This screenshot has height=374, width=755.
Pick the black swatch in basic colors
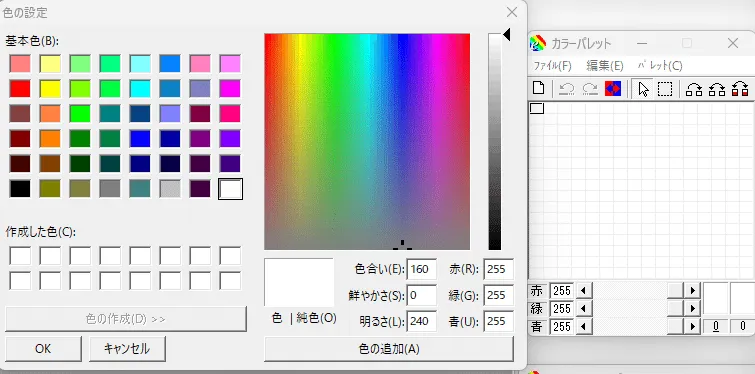point(20,189)
